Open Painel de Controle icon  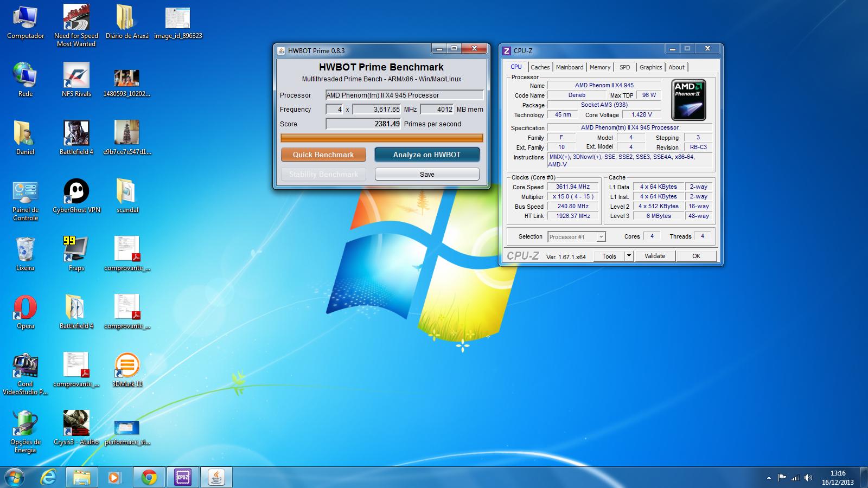tap(25, 201)
